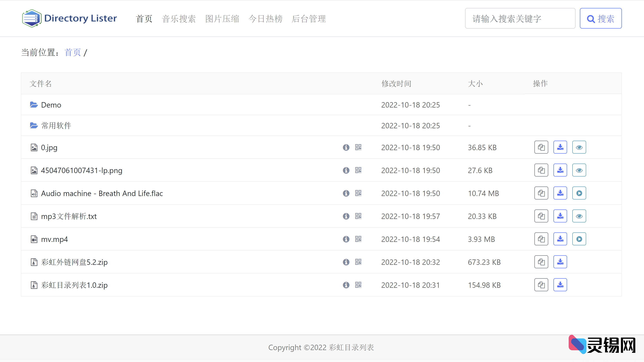Show QR code for mv.mp4

click(358, 239)
